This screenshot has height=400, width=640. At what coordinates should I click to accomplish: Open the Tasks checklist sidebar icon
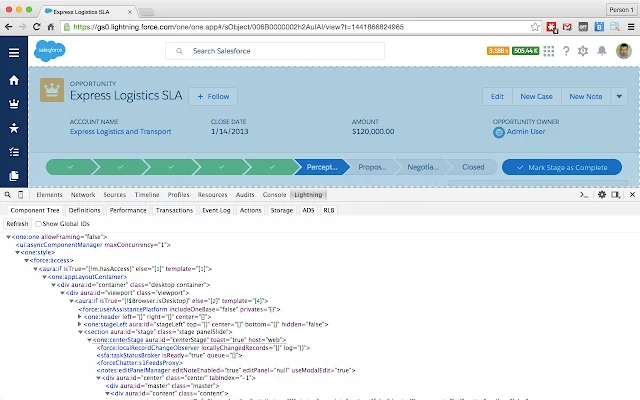(x=14, y=152)
